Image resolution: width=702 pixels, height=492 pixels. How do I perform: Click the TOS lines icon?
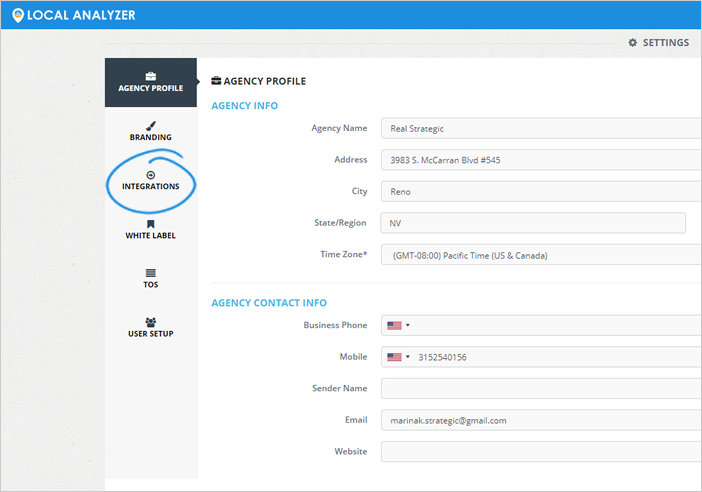(x=151, y=272)
